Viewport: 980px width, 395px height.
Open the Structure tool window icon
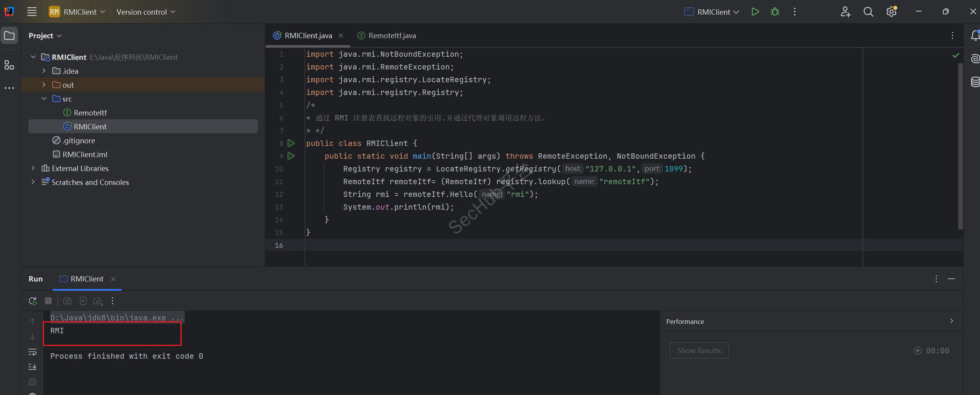pyautogui.click(x=9, y=65)
